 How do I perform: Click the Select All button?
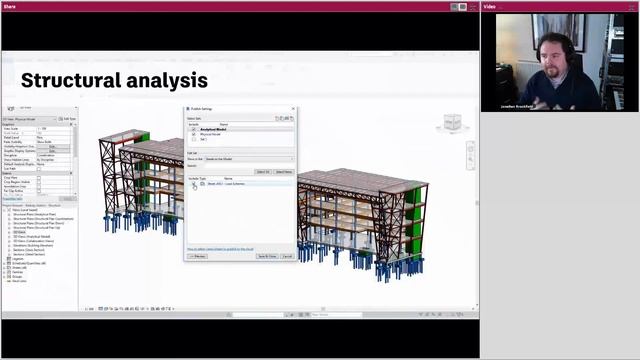point(263,172)
